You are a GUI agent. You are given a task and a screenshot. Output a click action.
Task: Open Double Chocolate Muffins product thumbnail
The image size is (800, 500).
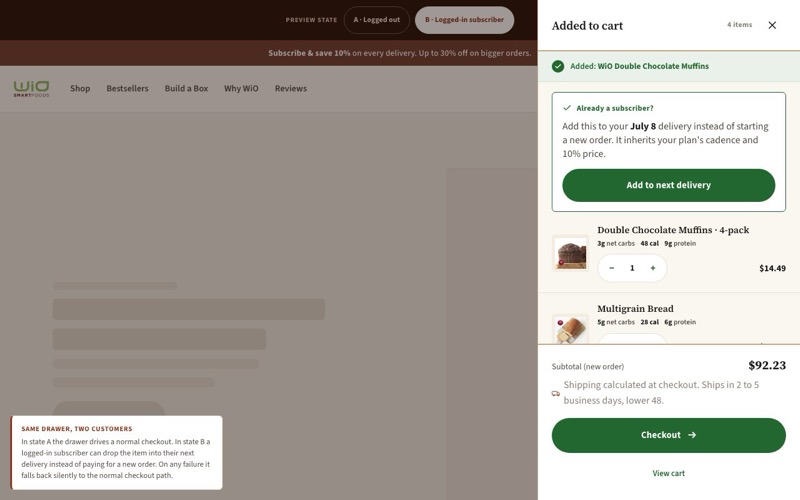[570, 253]
